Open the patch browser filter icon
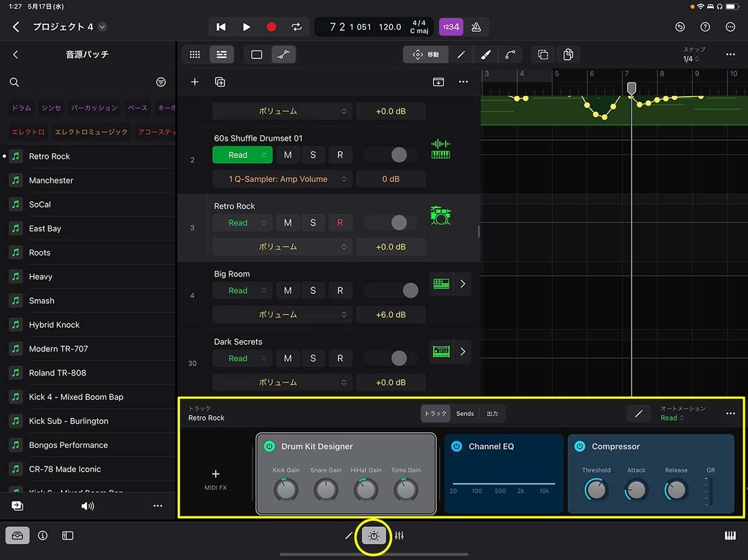This screenshot has width=748, height=560. (x=161, y=82)
